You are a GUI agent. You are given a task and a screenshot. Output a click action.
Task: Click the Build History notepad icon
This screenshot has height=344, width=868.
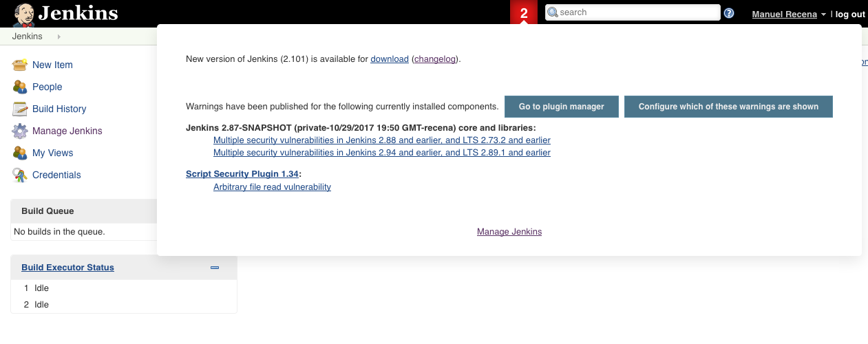[x=20, y=109]
